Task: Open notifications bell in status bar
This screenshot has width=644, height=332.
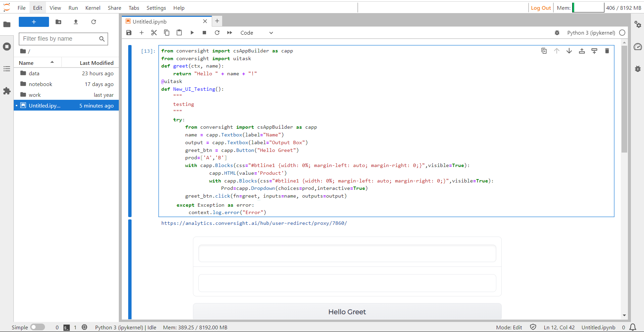Action: point(633,327)
